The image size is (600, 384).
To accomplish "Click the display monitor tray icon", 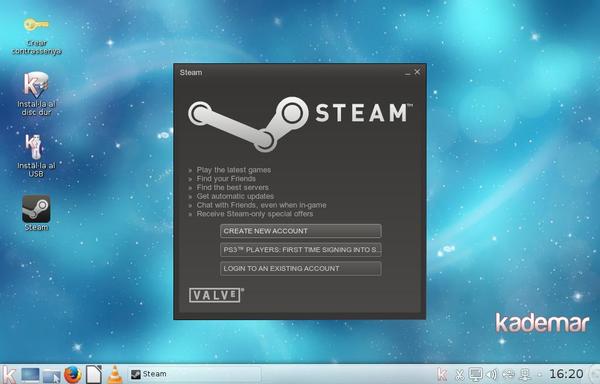I will click(x=476, y=374).
